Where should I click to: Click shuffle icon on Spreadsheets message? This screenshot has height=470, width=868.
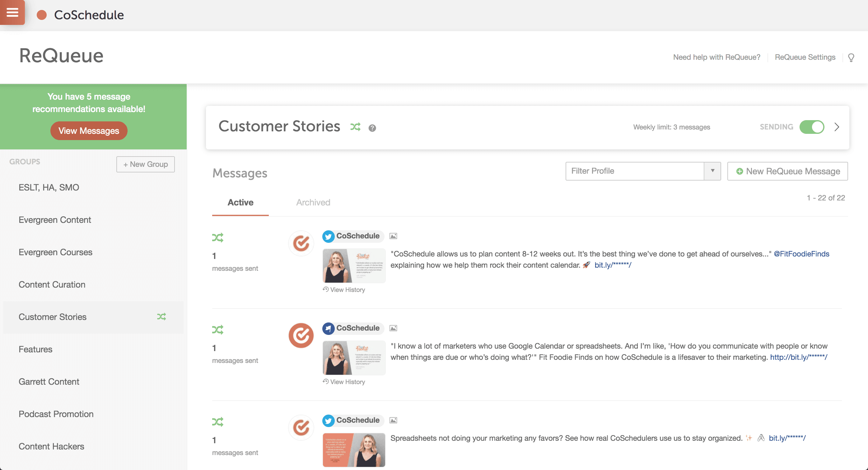[x=218, y=421]
